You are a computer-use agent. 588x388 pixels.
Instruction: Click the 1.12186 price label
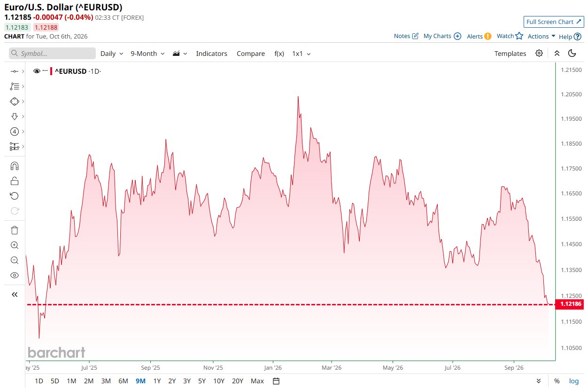569,304
